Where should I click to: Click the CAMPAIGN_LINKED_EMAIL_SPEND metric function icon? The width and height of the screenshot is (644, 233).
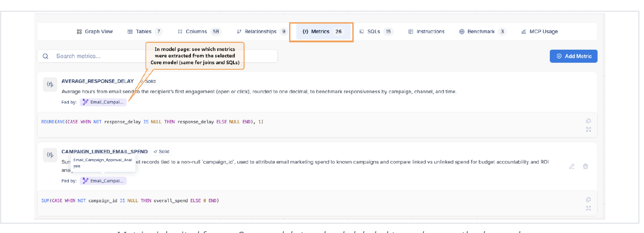pyautogui.click(x=50, y=155)
